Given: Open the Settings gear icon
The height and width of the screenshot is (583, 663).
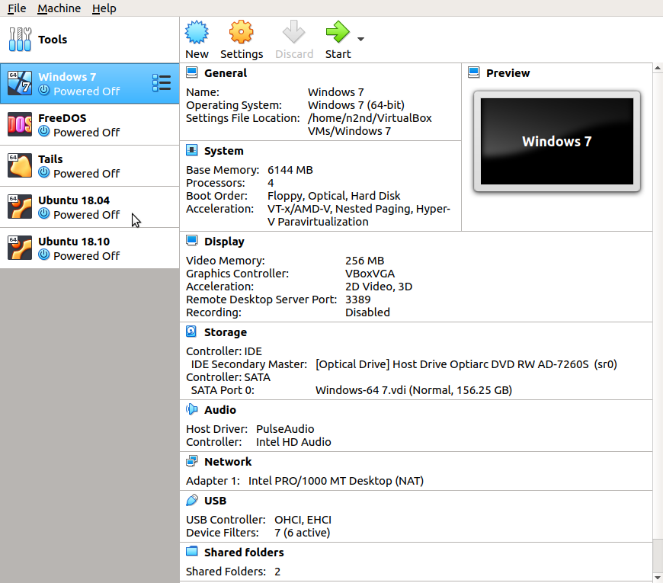Looking at the screenshot, I should [241, 32].
